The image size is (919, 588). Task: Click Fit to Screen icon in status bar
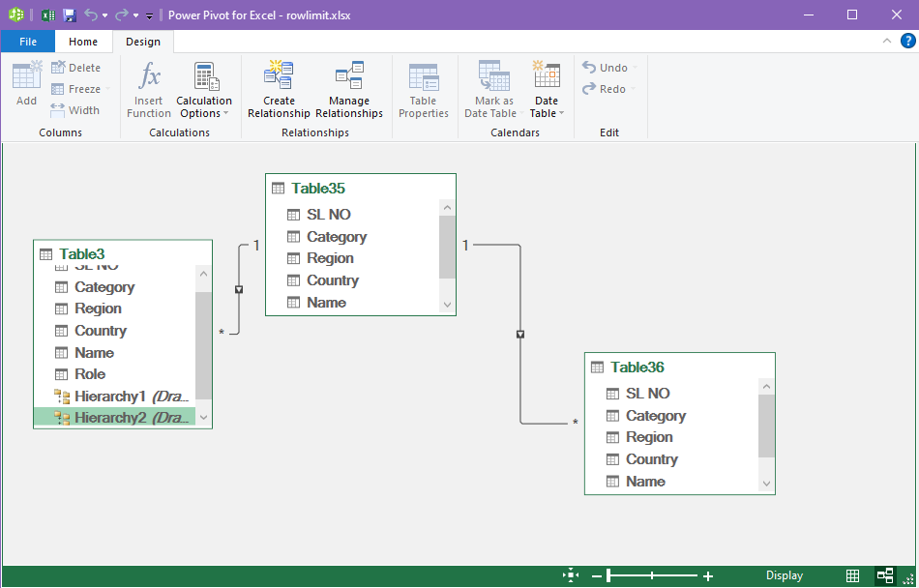(571, 575)
